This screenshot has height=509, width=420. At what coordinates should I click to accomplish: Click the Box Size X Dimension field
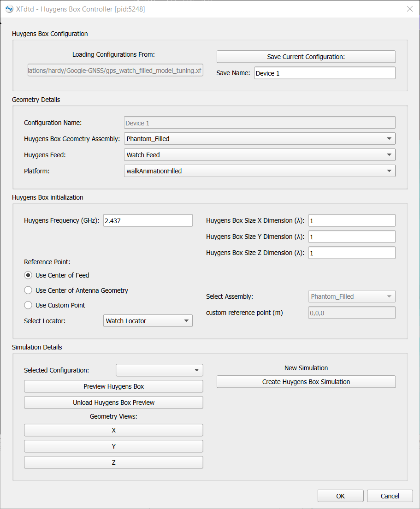coord(352,220)
